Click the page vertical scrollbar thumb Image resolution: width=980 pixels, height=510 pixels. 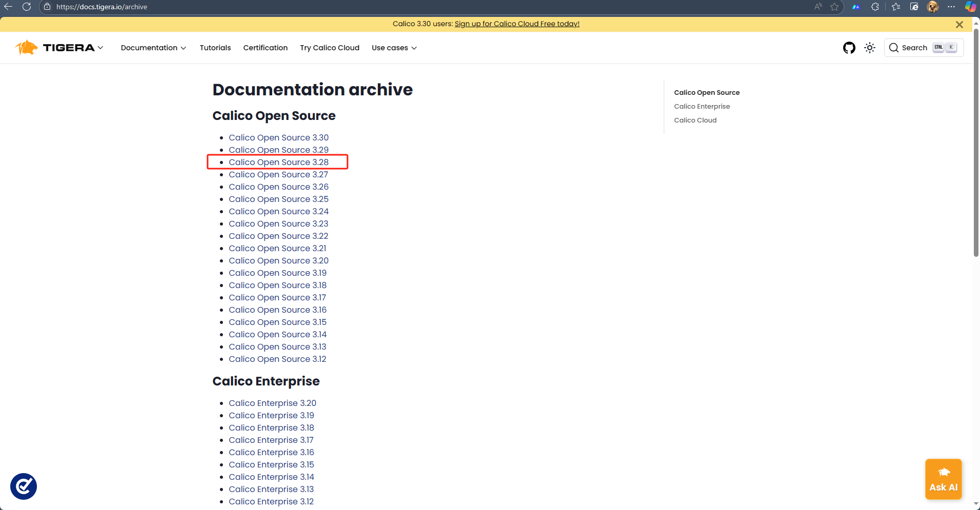[x=976, y=142]
